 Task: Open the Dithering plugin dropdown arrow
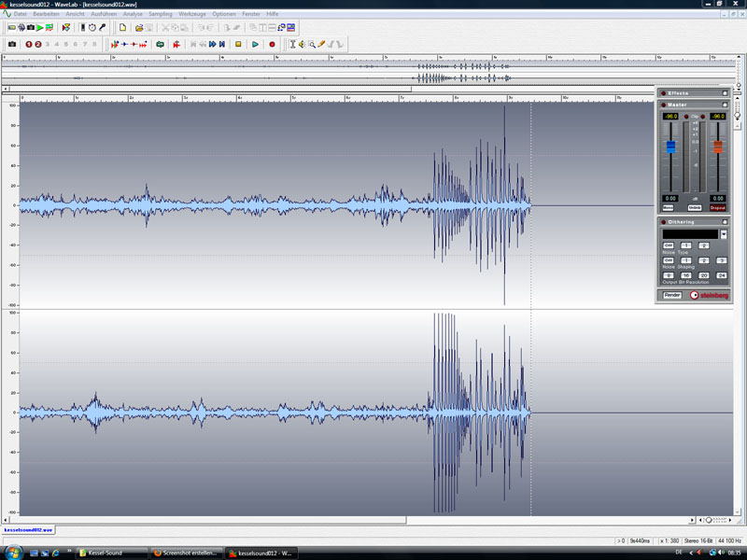pyautogui.click(x=723, y=234)
